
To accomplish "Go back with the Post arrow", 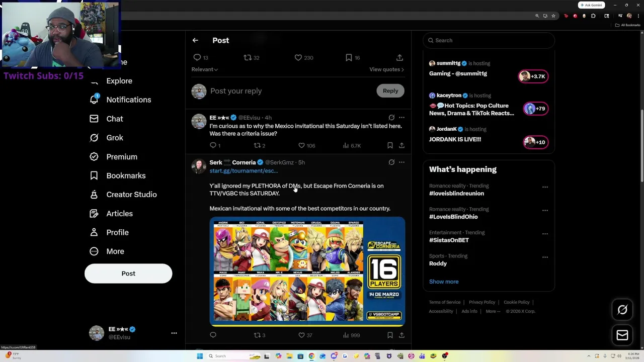I will pos(195,40).
